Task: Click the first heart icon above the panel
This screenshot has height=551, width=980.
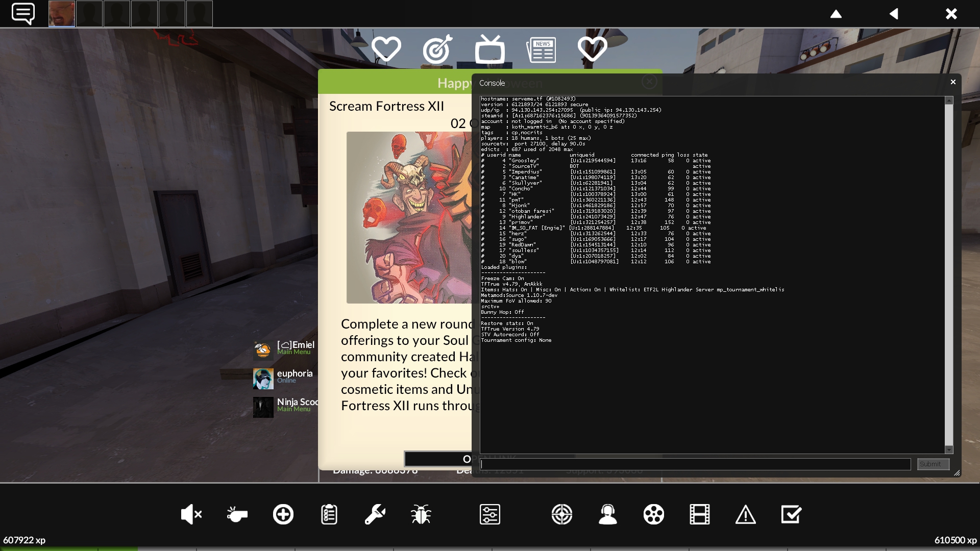Action: (x=386, y=49)
